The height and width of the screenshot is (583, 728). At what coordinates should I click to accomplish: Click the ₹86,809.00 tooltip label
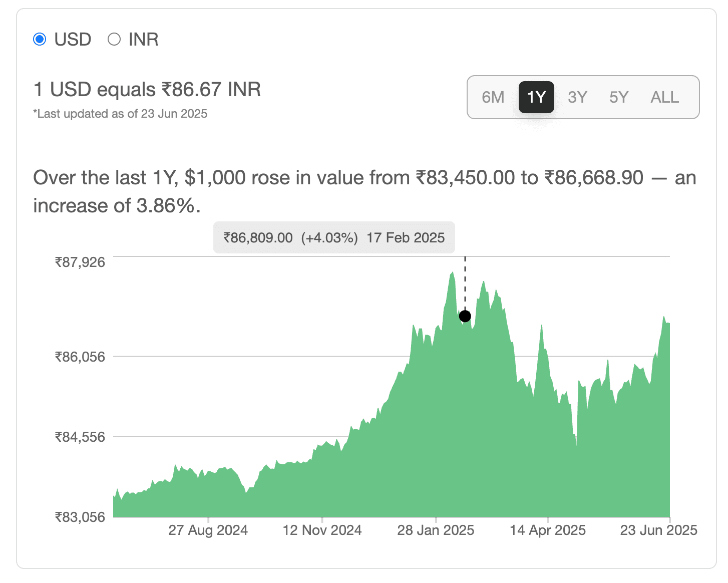click(258, 237)
